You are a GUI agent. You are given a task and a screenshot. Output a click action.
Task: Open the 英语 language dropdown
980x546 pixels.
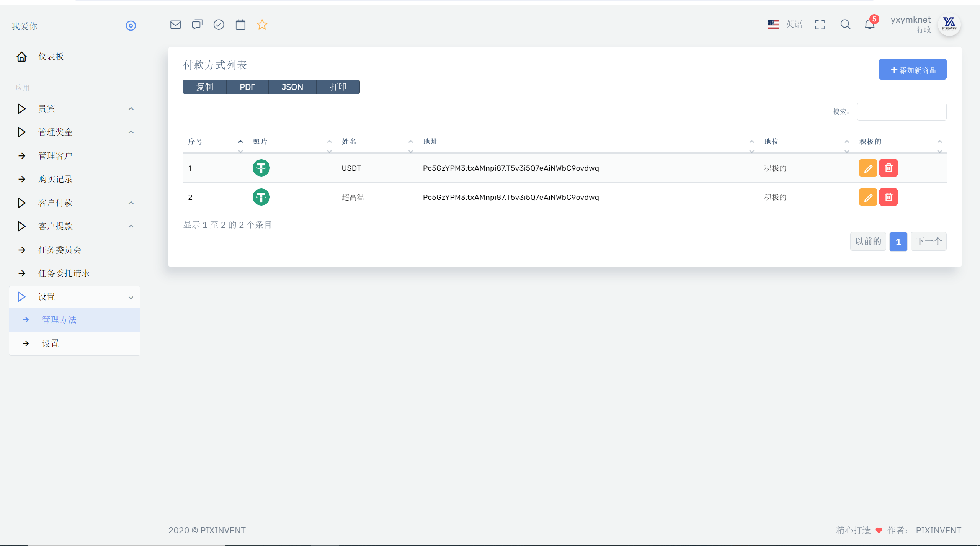(785, 25)
